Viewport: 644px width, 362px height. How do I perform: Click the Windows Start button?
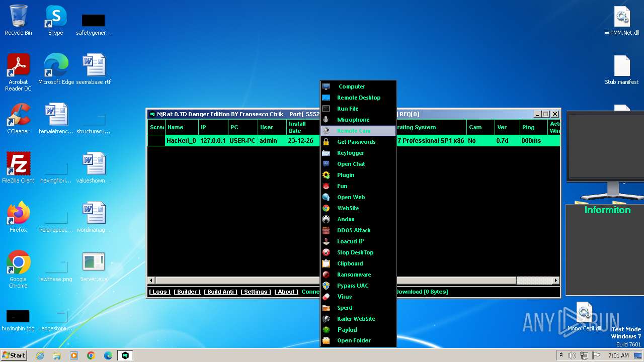coord(14,355)
